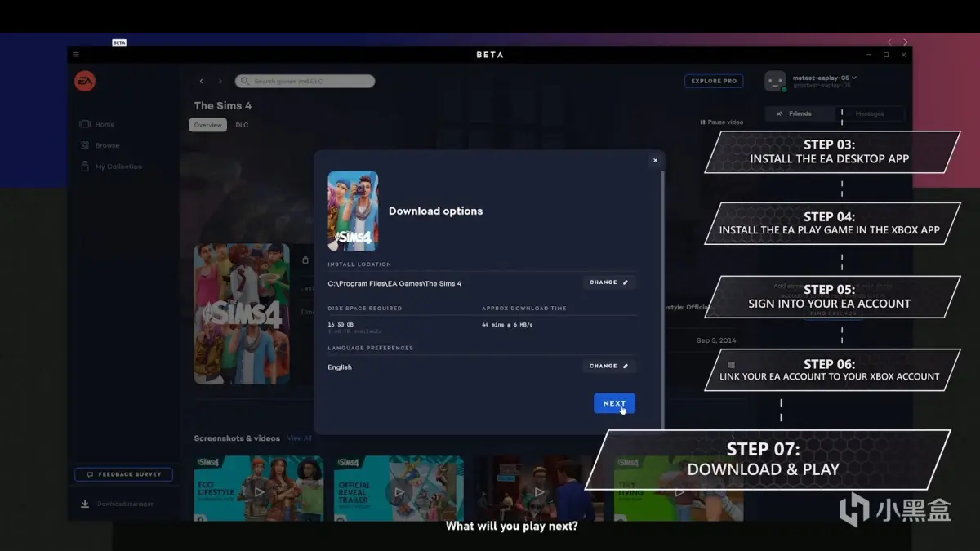
Task: Click the Feedback Survey button
Action: pos(123,474)
